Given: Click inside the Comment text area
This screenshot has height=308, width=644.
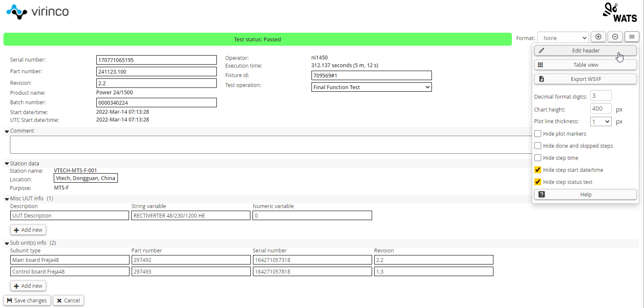Looking at the screenshot, I should pos(271,145).
